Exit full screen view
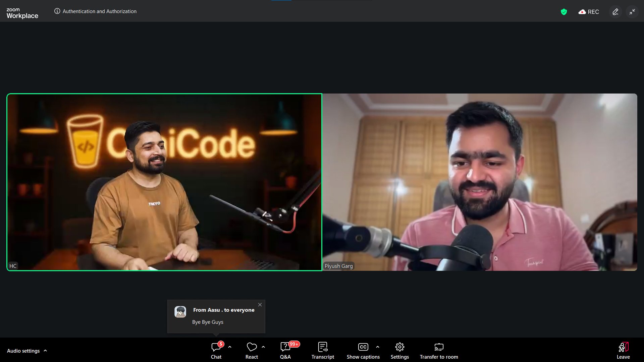The height and width of the screenshot is (362, 644). coord(632,12)
